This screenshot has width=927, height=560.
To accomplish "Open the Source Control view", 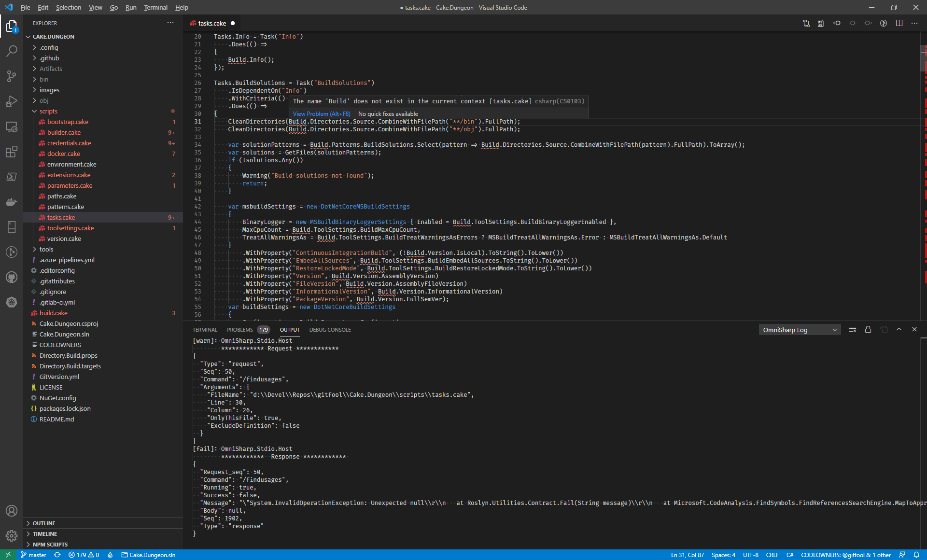I will tap(12, 76).
